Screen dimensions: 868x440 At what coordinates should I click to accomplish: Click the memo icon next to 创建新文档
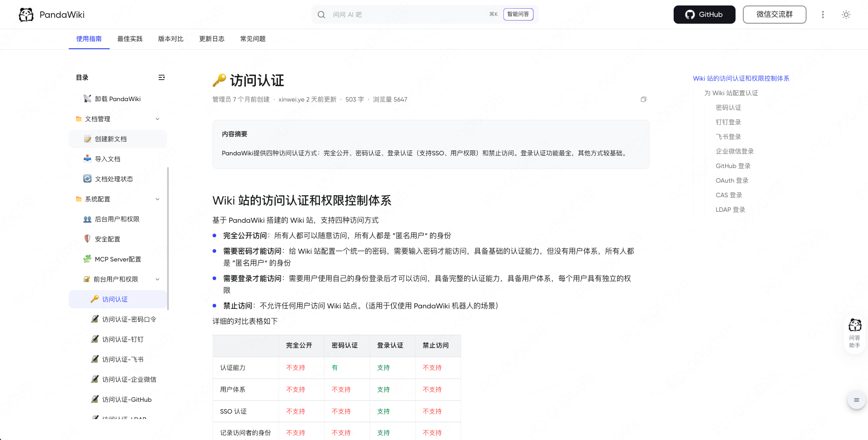(87, 139)
